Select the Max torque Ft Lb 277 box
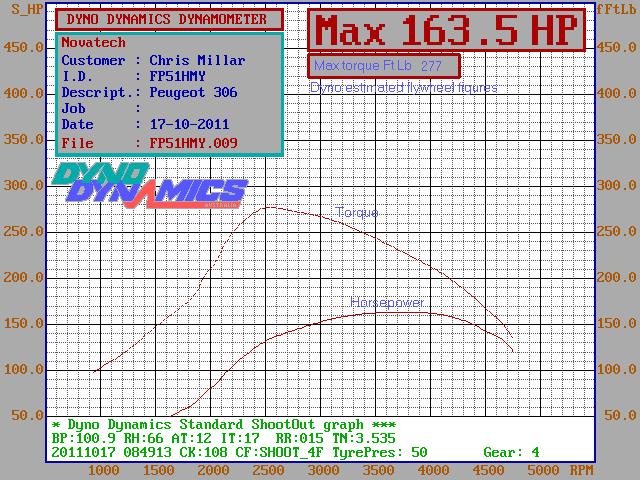The image size is (640, 480). coord(385,66)
